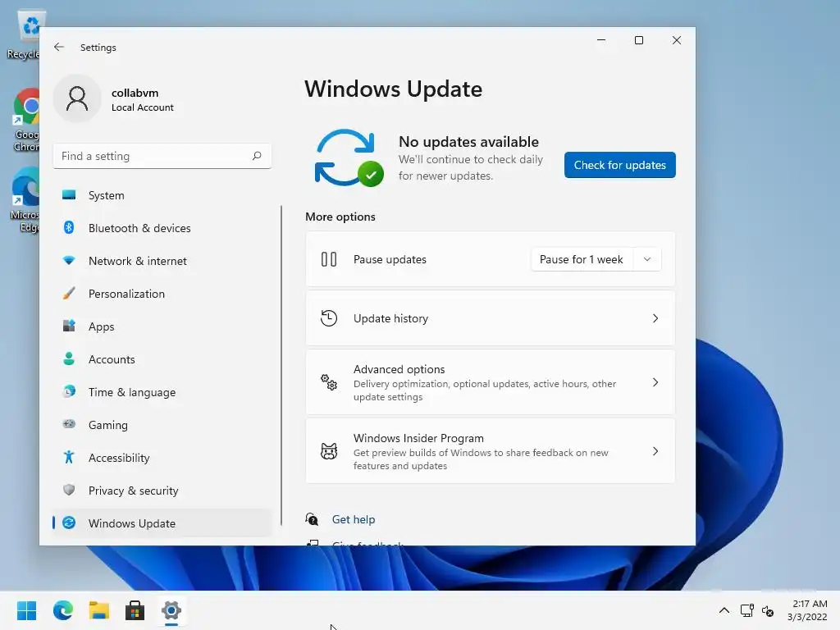This screenshot has width=840, height=630.
Task: Open the Gaming settings label
Action: [x=108, y=425]
